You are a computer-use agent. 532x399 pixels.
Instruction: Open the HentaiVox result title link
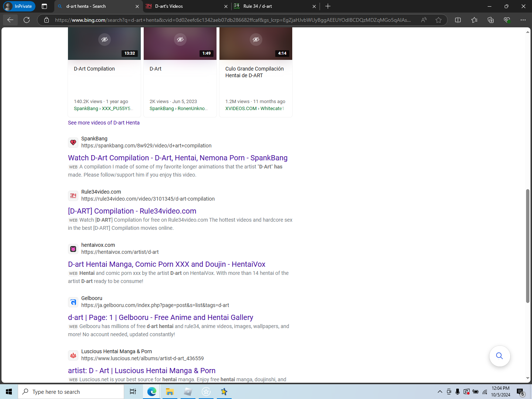point(167,264)
